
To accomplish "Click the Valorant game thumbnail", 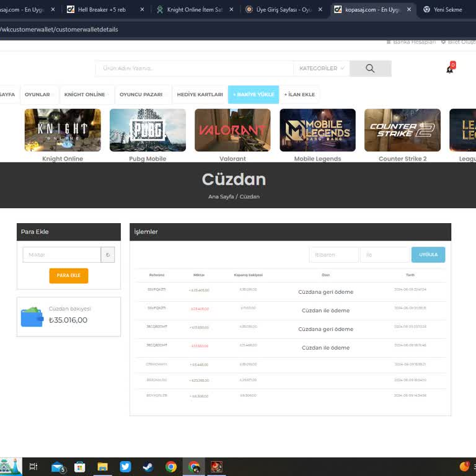I will [x=232, y=130].
